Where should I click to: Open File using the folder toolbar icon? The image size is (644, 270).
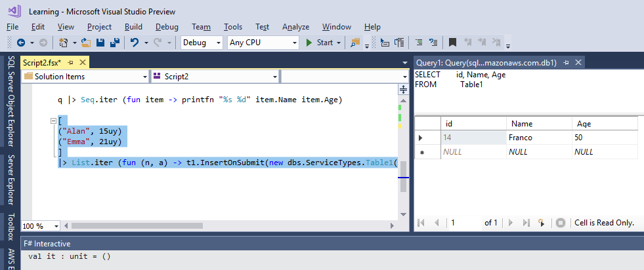click(x=86, y=43)
